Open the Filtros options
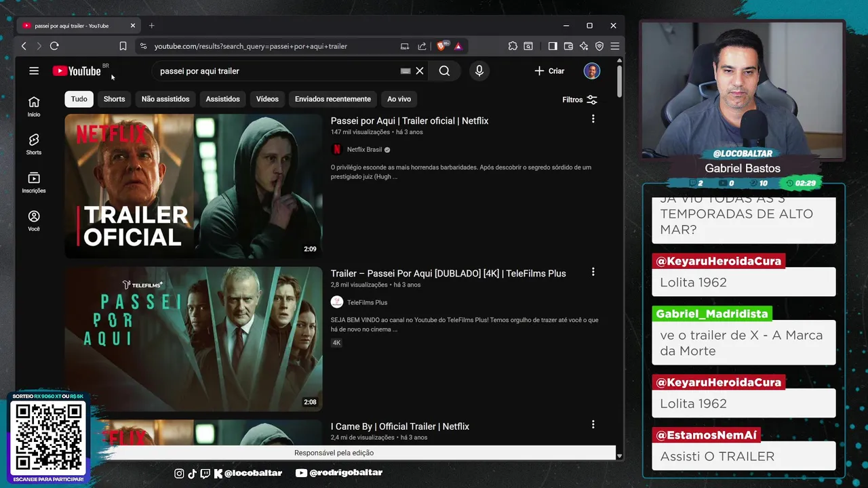 (580, 100)
